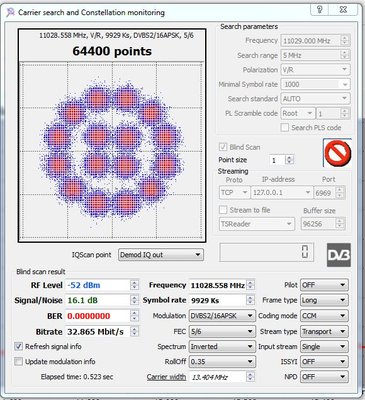Click the window title bar app icon
The height and width of the screenshot is (400, 365).
11,13
